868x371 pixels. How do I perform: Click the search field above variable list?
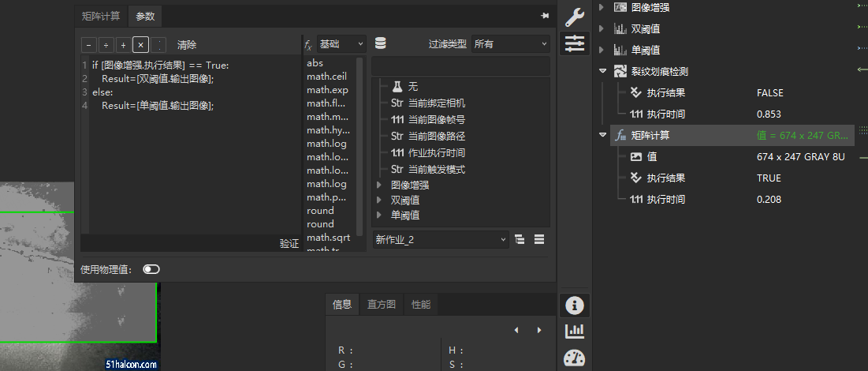(460, 66)
